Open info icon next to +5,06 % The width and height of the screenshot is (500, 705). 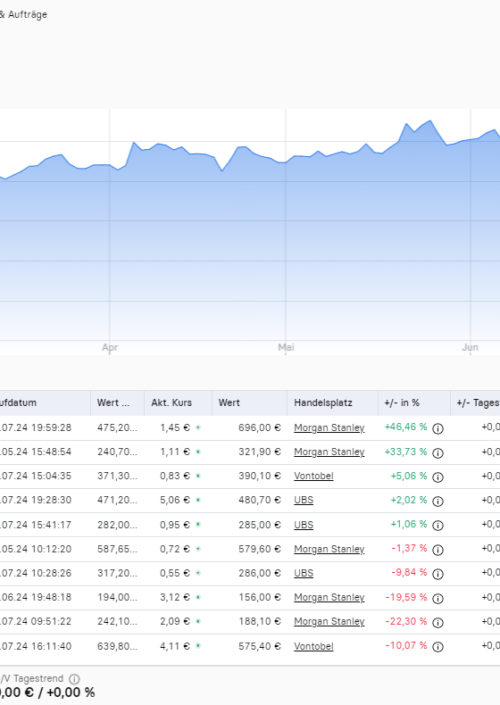[438, 477]
